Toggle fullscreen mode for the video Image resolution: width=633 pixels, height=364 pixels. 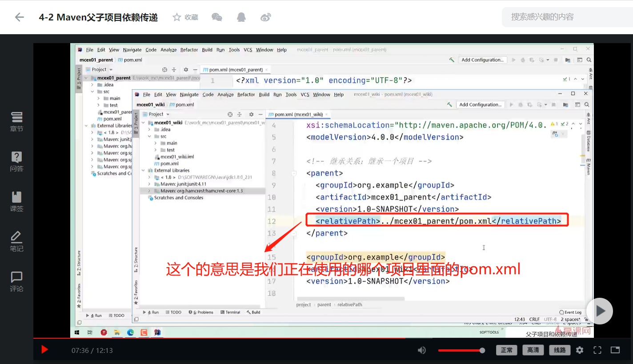tap(597, 350)
